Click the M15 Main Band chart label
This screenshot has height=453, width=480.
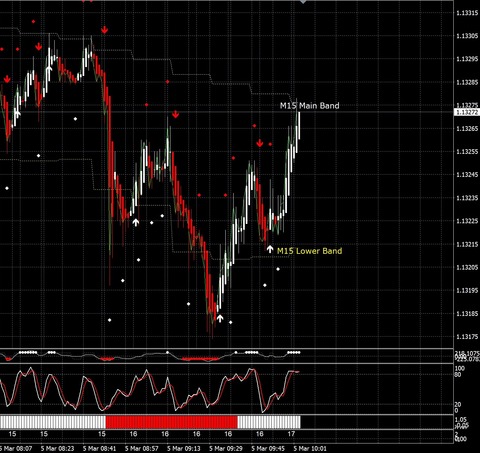(x=309, y=106)
